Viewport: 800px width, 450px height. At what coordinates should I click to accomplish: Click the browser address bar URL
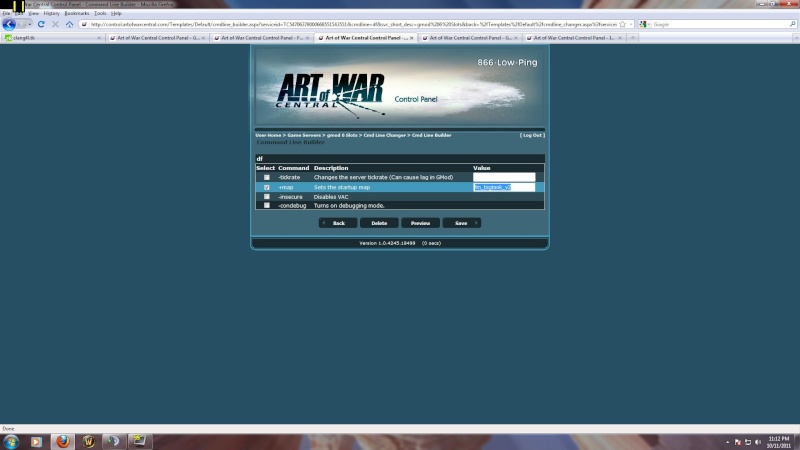click(353, 24)
